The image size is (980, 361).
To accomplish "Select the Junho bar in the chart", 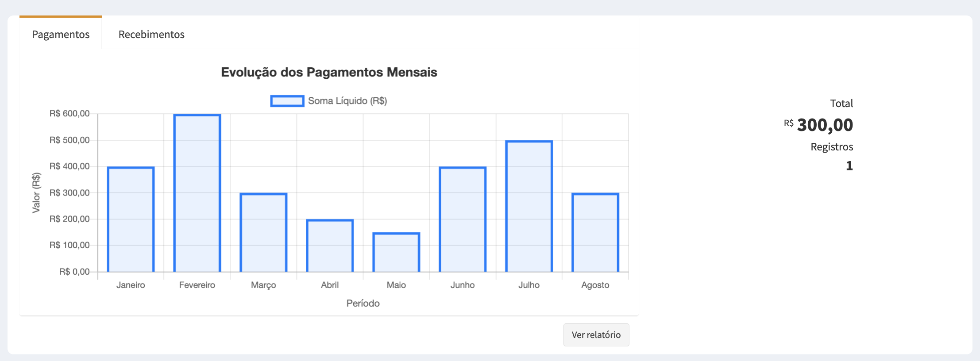I will 463,219.
